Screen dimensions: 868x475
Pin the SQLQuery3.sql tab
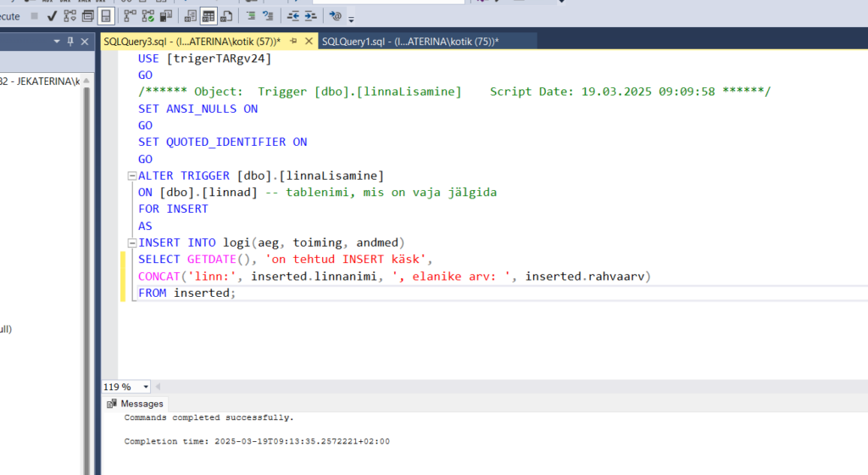293,42
